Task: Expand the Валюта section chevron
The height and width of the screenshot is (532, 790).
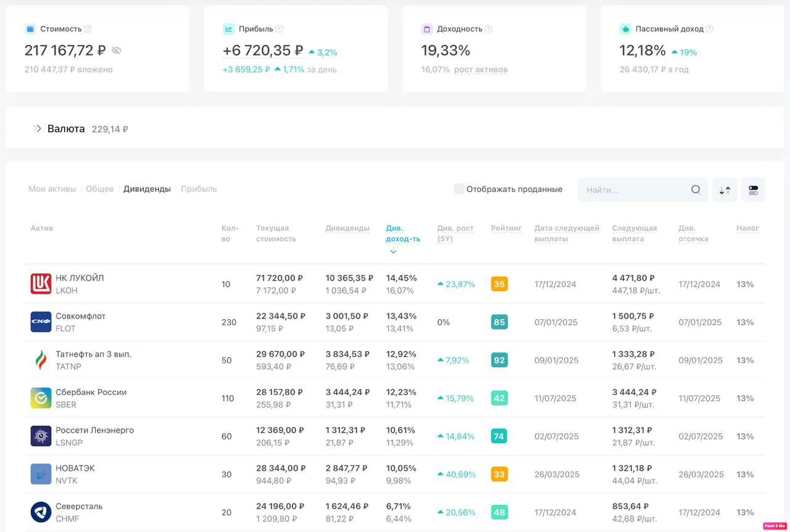Action: 37,128
